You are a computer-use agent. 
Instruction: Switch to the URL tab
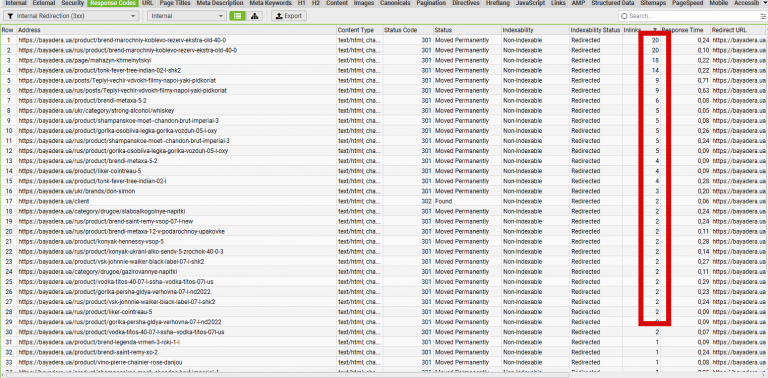tap(148, 3)
